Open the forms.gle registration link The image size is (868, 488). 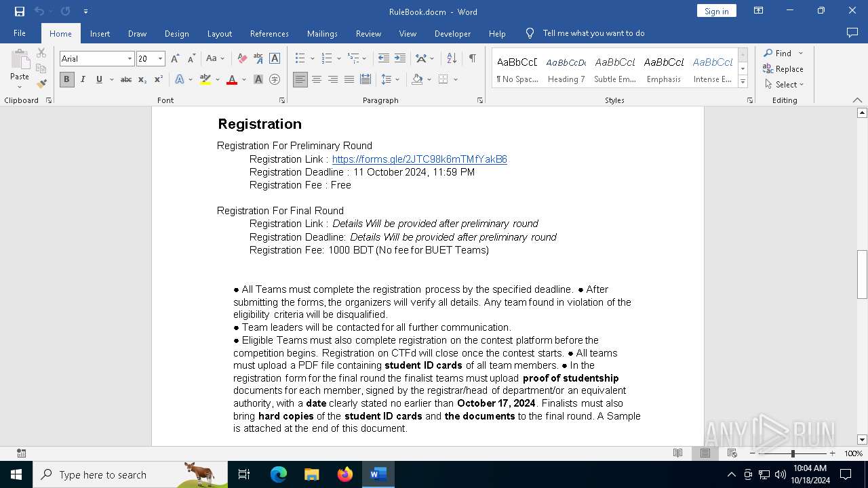[420, 159]
